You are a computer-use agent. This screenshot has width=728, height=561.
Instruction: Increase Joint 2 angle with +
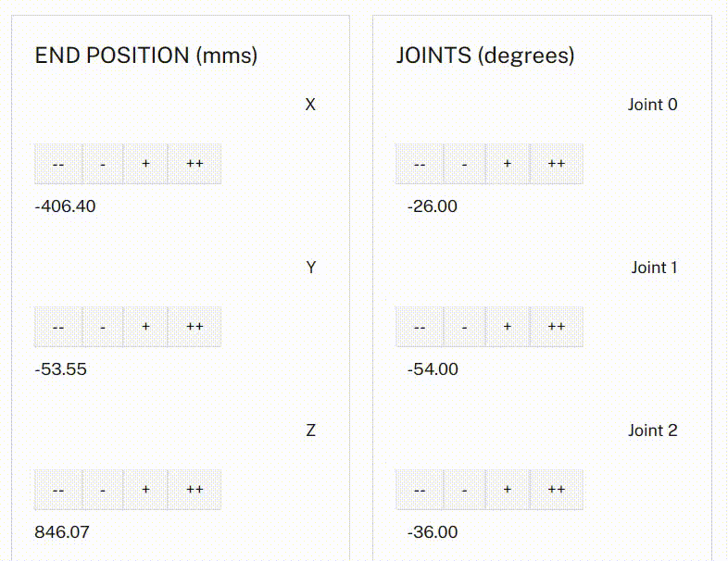coord(507,490)
